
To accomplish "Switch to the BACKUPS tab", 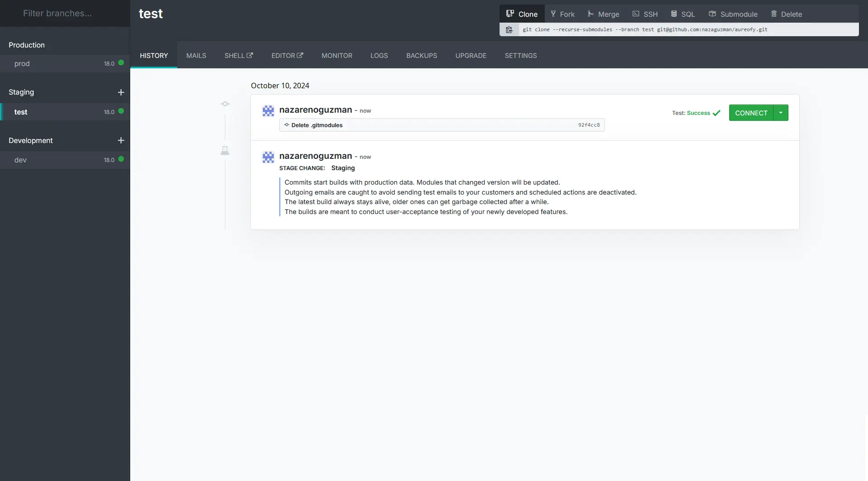I will (x=421, y=56).
